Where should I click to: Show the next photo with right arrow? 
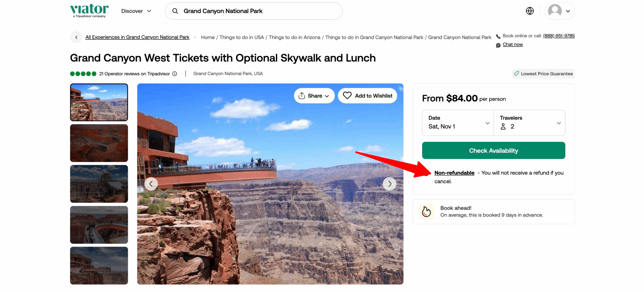(390, 184)
